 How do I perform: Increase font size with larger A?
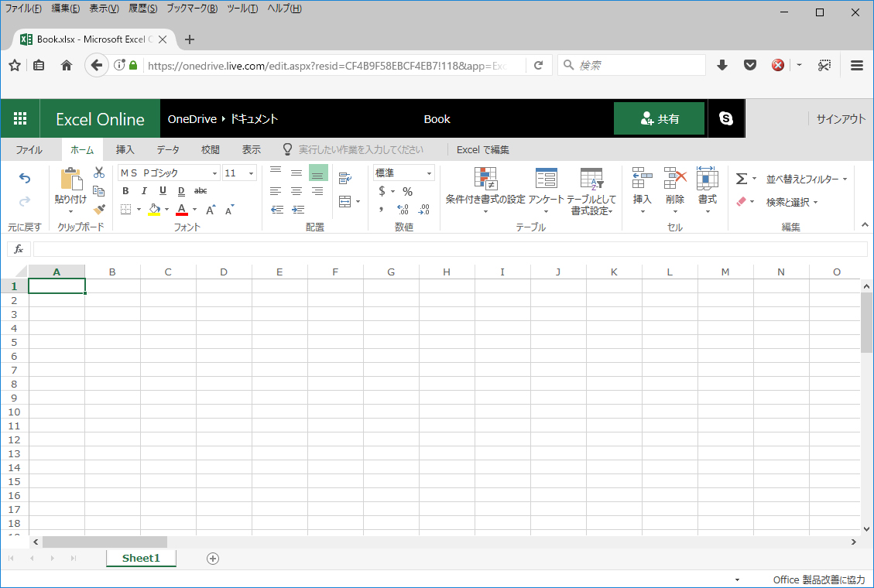click(x=210, y=210)
